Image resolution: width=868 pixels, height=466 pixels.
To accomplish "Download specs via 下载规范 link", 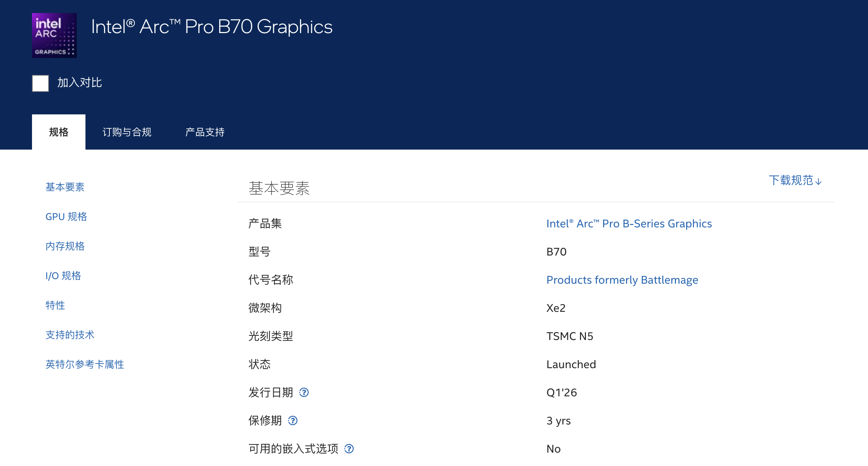I will 795,181.
